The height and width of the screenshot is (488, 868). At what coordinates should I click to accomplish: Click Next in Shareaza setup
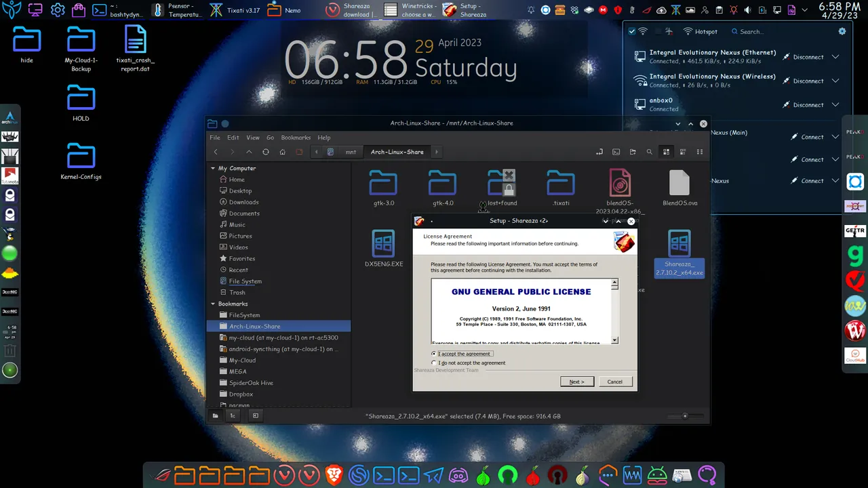click(x=577, y=382)
